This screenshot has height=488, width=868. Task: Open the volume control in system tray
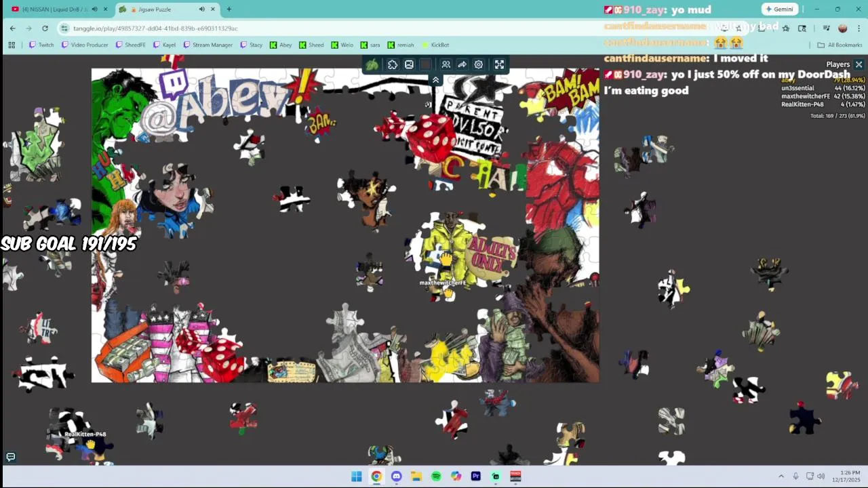coord(821,476)
